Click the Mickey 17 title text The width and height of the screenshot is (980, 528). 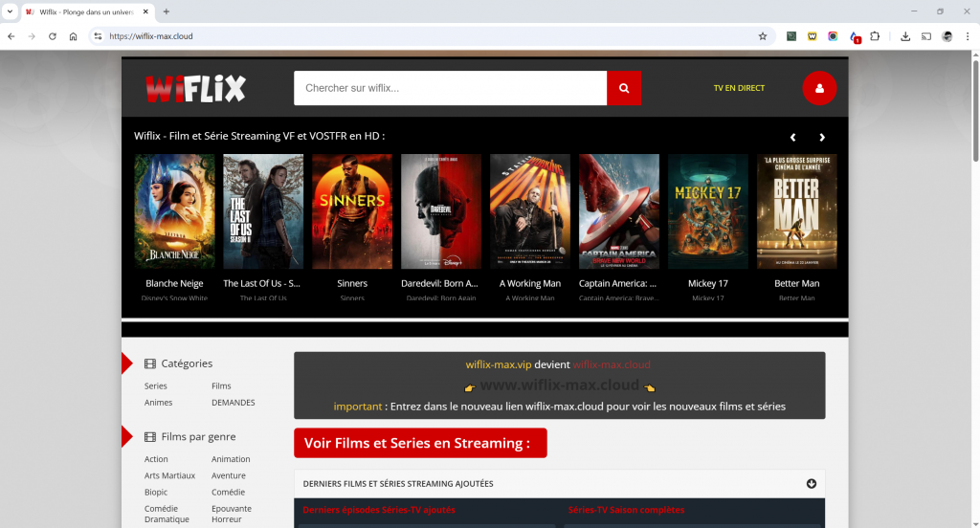tap(708, 284)
